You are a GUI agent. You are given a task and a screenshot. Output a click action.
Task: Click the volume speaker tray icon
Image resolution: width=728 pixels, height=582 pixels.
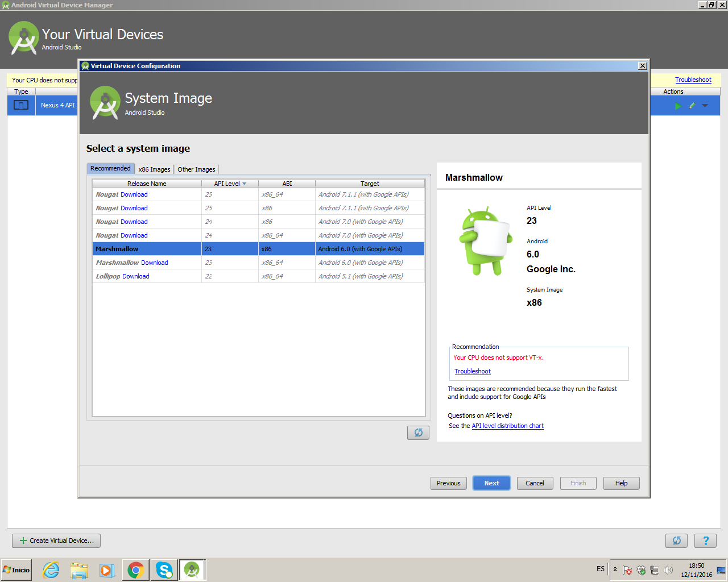point(668,570)
